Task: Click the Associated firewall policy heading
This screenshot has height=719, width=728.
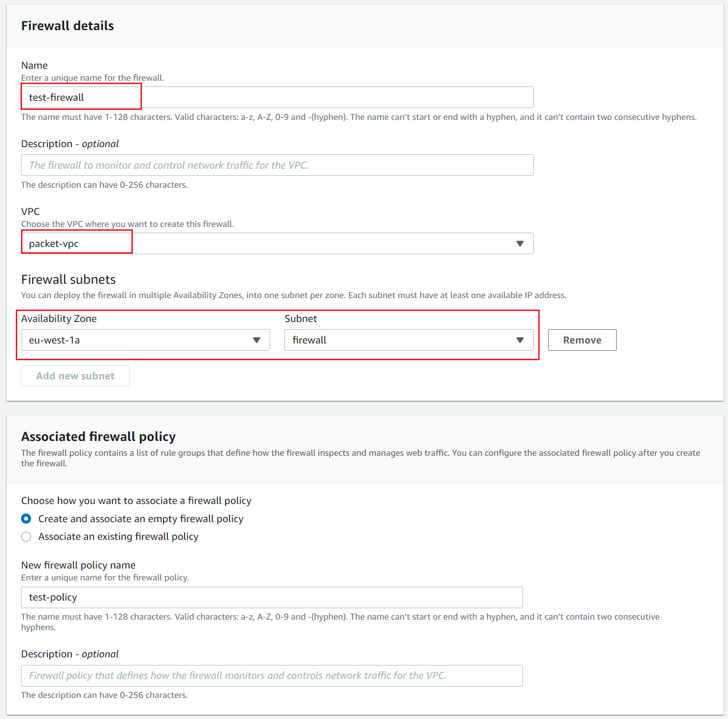Action: point(98,437)
